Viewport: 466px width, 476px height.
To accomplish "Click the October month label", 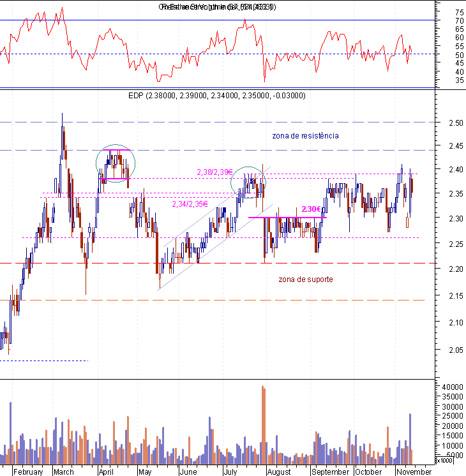I will click(368, 472).
